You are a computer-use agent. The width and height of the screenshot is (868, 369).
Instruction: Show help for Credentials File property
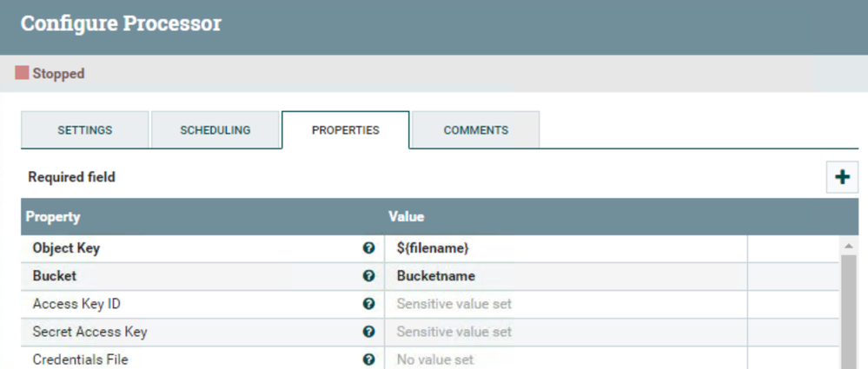click(x=368, y=359)
